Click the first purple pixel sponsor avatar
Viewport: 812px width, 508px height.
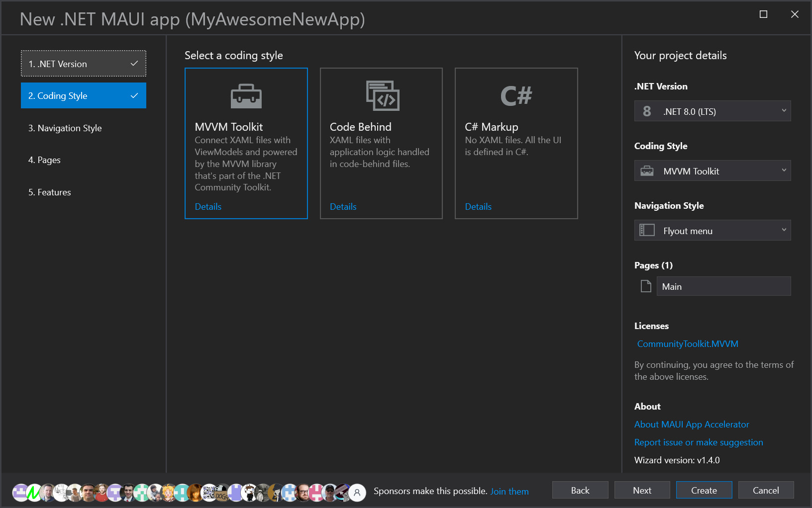tap(20, 493)
